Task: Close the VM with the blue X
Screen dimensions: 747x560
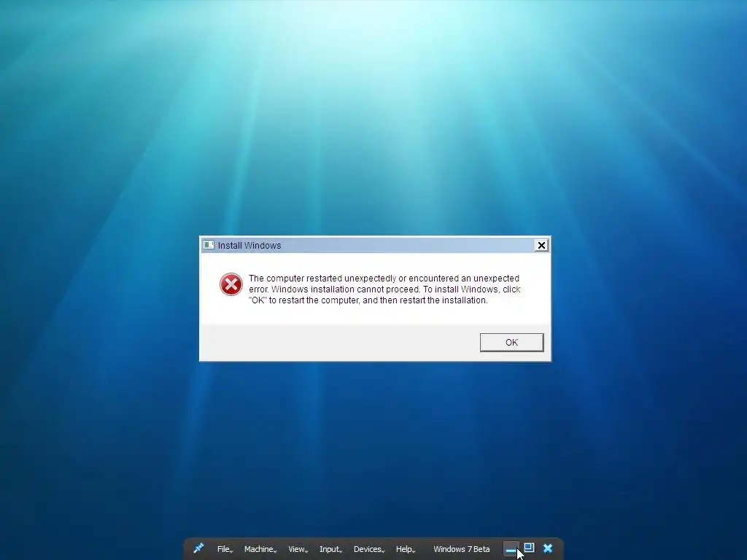Action: (548, 548)
